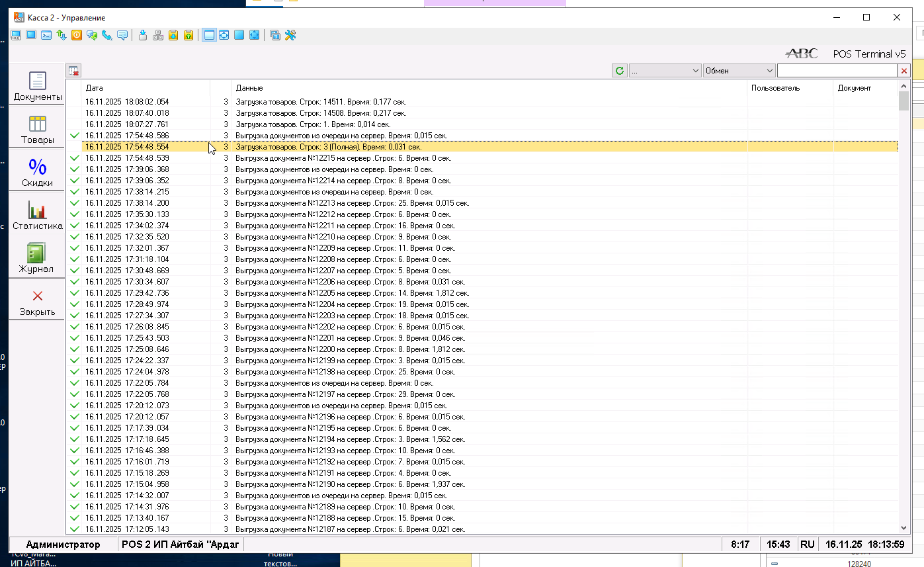Sort by the Данные column header
The height and width of the screenshot is (567, 924).
[x=489, y=88]
